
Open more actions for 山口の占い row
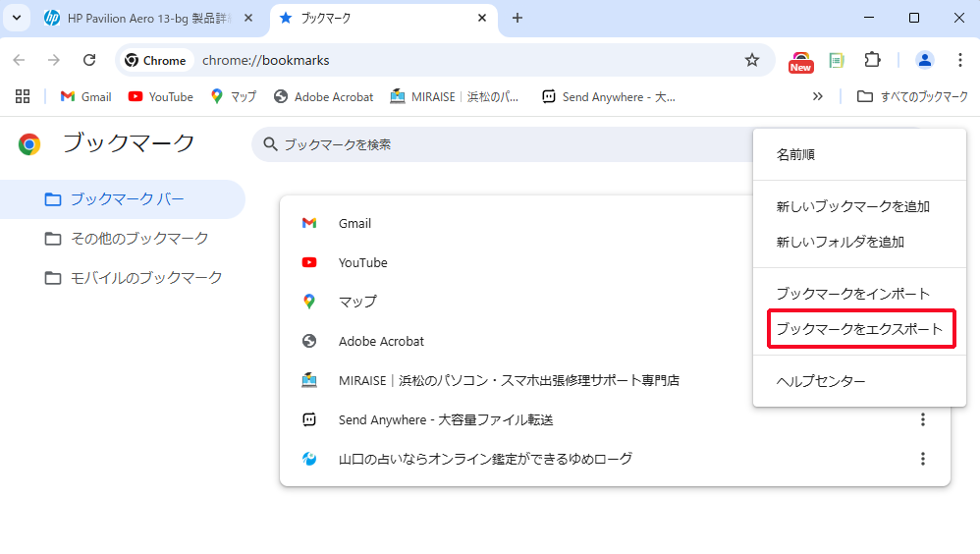[x=922, y=459]
